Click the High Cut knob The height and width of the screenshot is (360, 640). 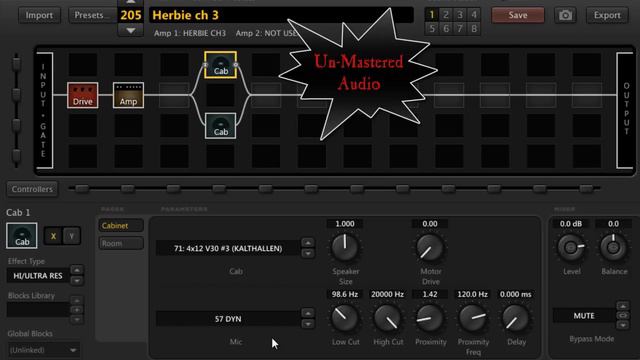(x=387, y=318)
